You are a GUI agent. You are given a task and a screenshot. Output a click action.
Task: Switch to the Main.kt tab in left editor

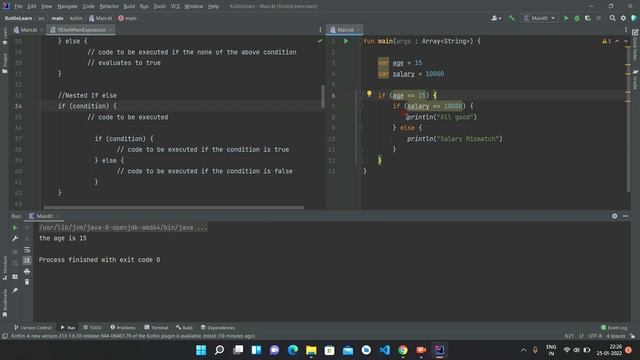pyautogui.click(x=28, y=30)
